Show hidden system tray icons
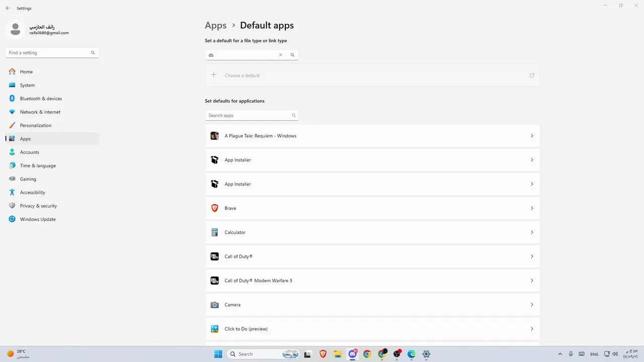 coord(560,354)
